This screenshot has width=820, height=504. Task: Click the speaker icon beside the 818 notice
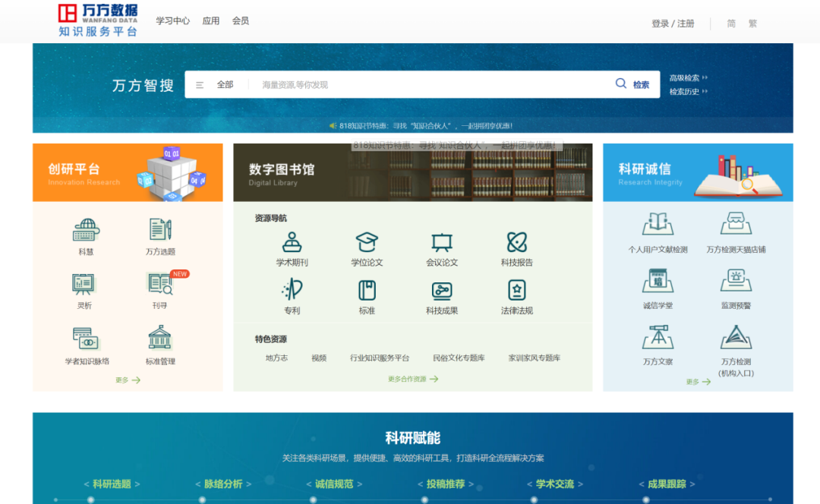[x=333, y=125]
